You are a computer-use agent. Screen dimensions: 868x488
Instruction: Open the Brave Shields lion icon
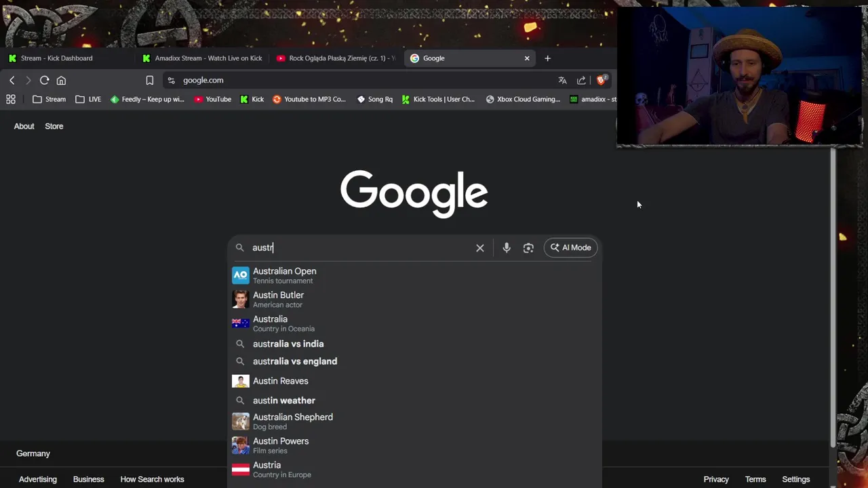tap(601, 80)
